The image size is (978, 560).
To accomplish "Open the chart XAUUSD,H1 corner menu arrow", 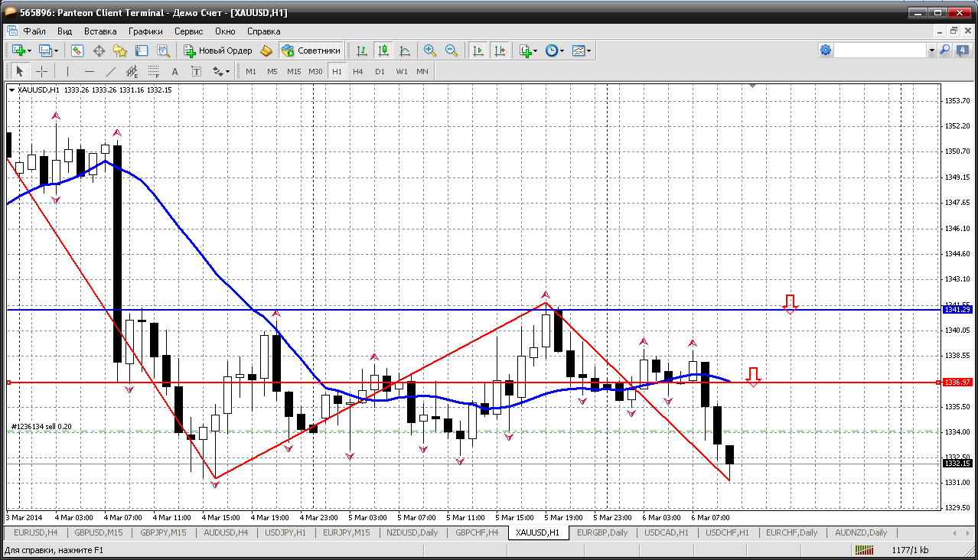I will pos(12,90).
